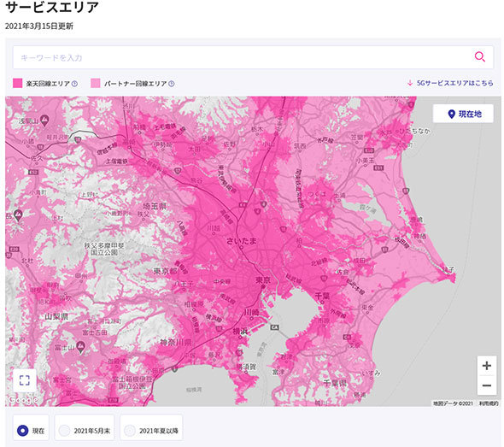
Task: Zoom out the map with minus button
Action: pos(487,385)
